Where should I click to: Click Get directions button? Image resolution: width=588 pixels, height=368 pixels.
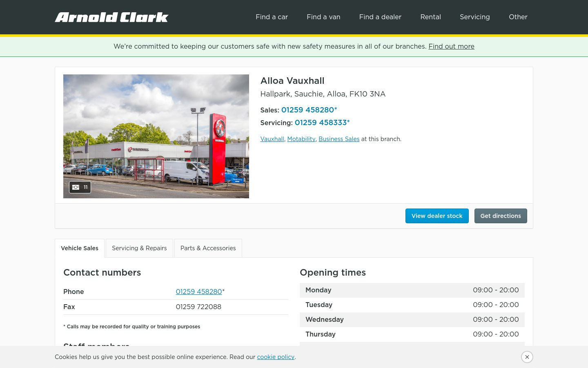pyautogui.click(x=501, y=216)
